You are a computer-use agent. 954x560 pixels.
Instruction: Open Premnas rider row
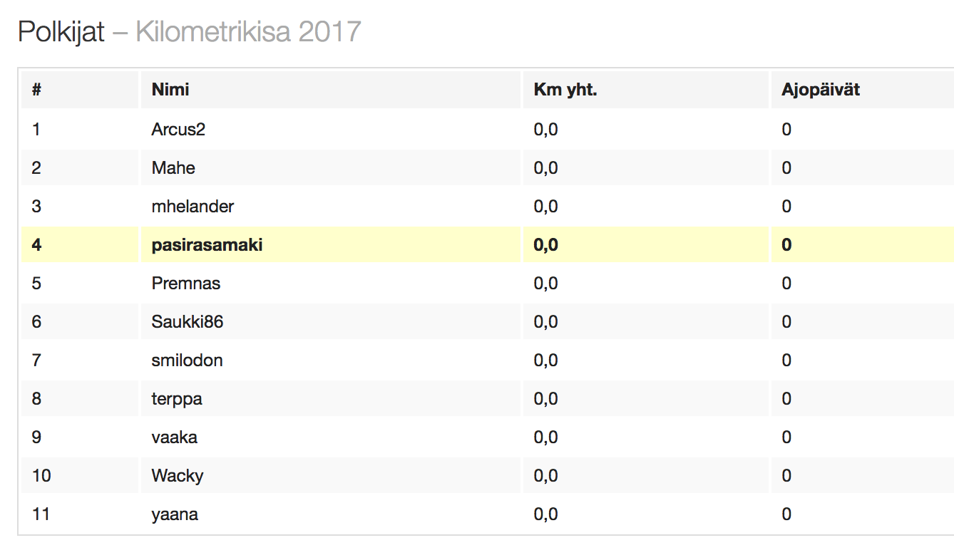(x=186, y=284)
